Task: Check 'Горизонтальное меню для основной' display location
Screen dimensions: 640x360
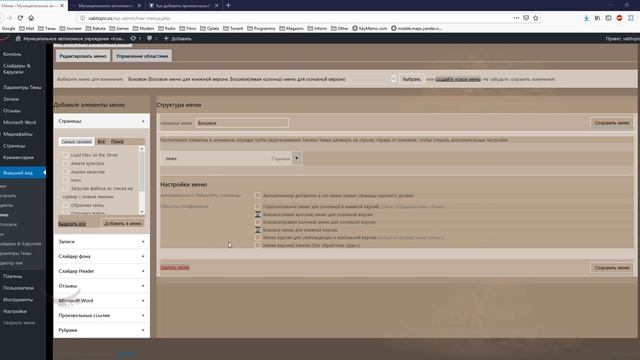Action: tap(258, 207)
